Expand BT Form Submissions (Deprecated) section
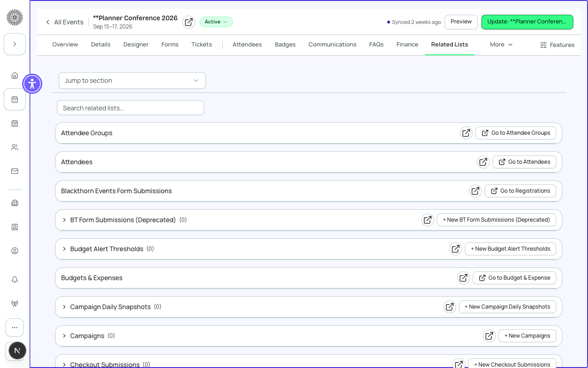 64,220
